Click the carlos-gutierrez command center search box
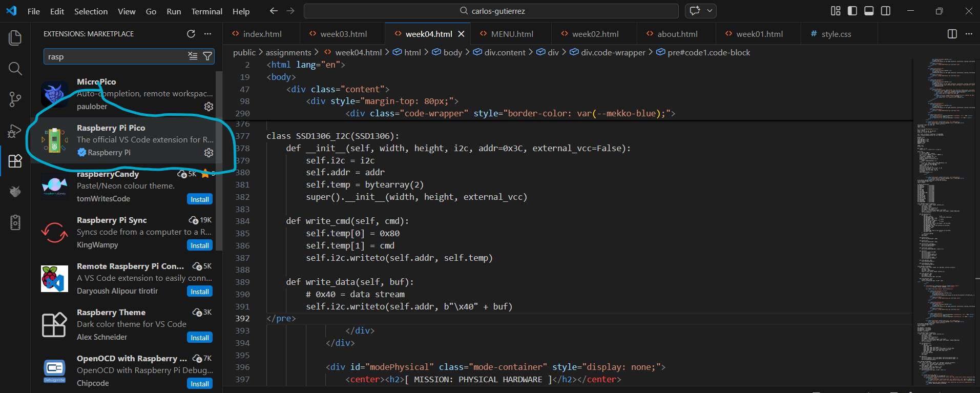The width and height of the screenshot is (980, 393). click(491, 11)
